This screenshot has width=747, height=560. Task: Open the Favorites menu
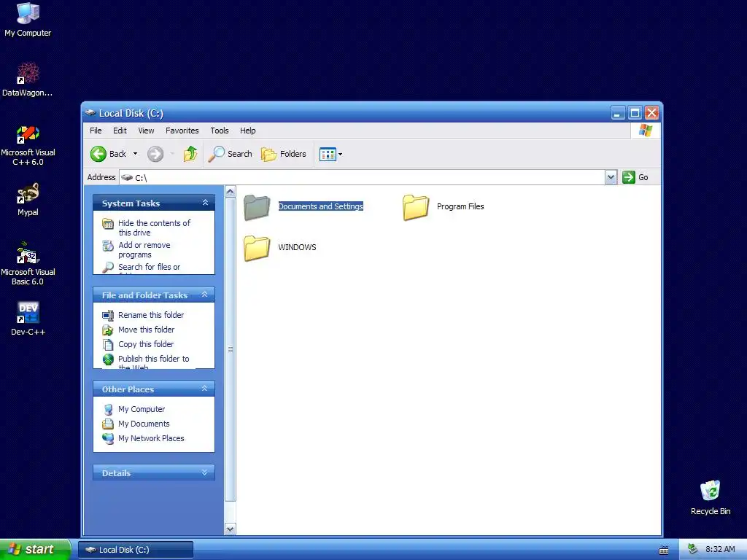point(182,131)
